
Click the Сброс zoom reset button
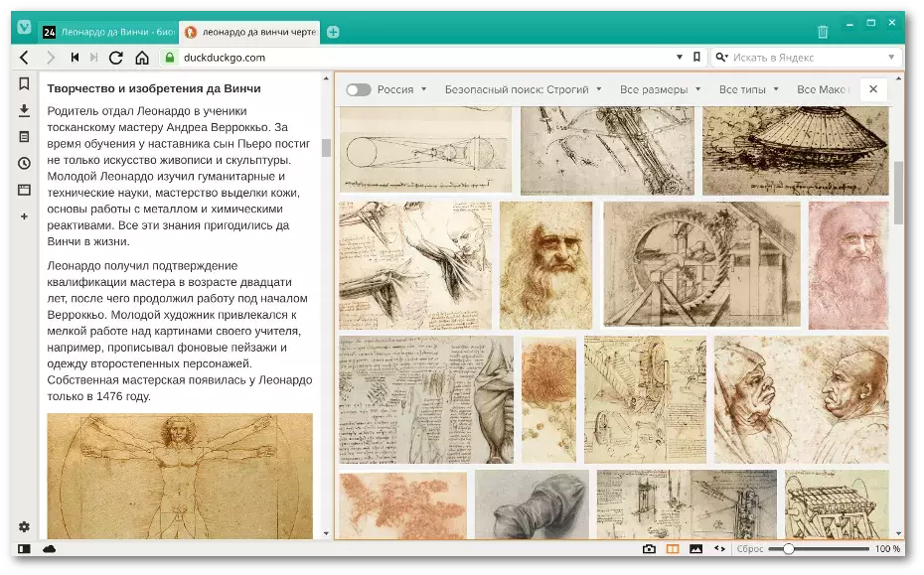749,548
